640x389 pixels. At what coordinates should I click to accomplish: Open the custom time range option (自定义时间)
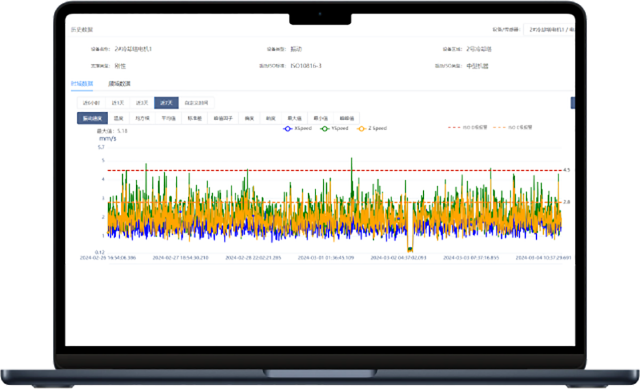tap(196, 103)
